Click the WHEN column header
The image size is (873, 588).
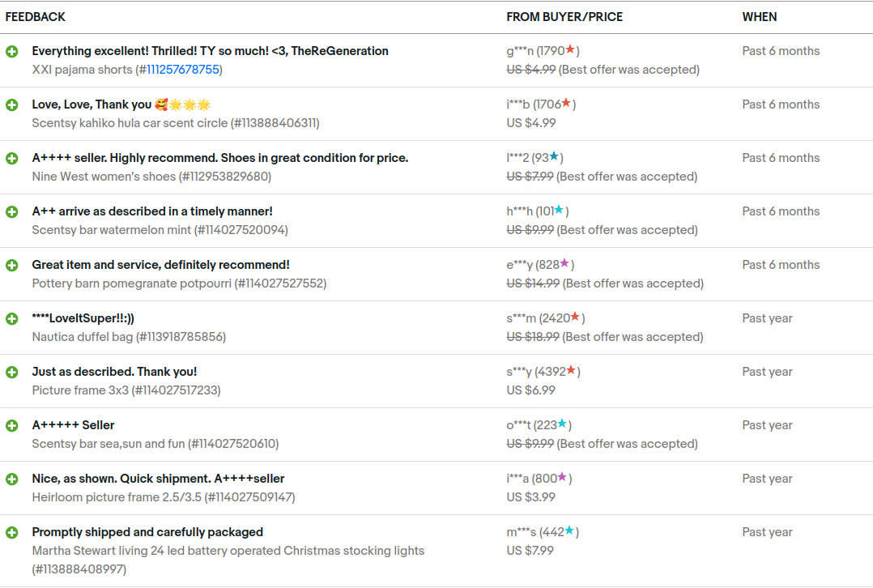[x=759, y=17]
